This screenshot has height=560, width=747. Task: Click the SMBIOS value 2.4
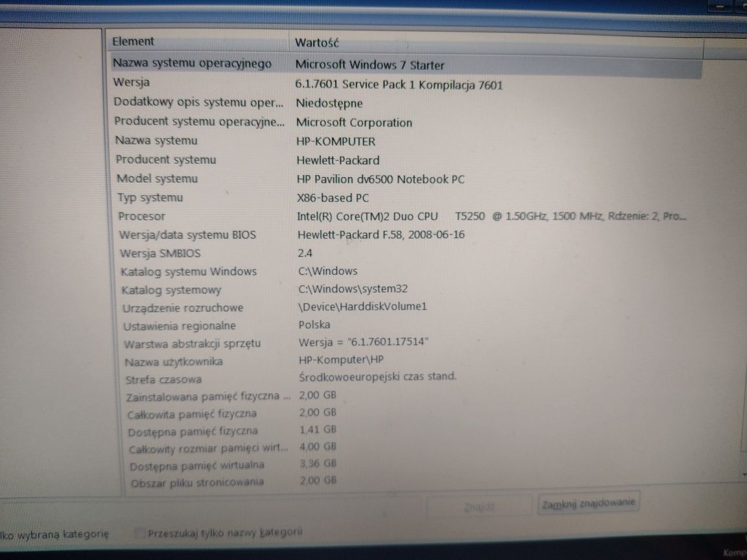pyautogui.click(x=305, y=253)
